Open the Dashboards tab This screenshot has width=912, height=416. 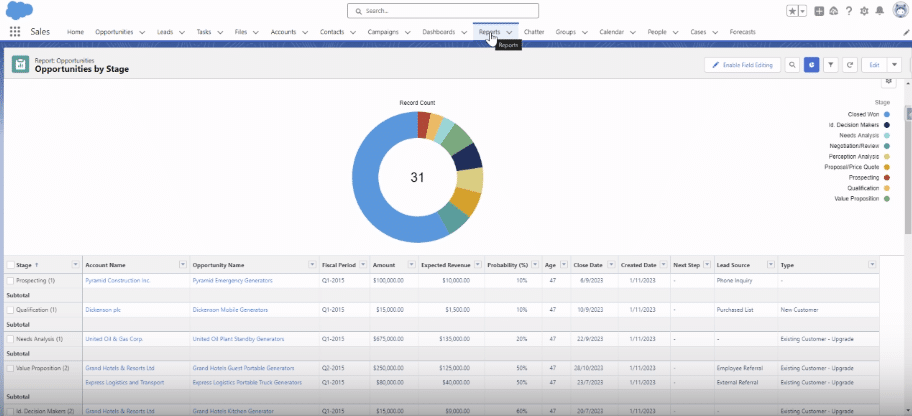coord(439,32)
